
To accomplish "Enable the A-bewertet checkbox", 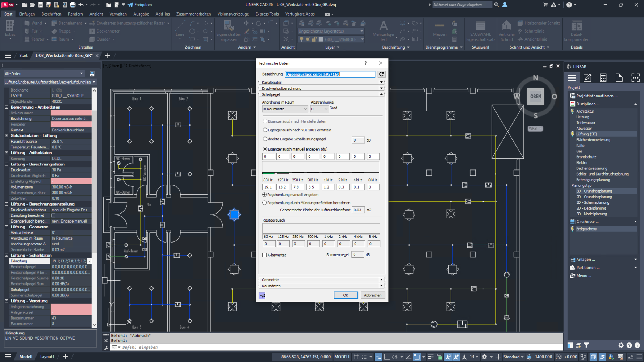I will (264, 255).
